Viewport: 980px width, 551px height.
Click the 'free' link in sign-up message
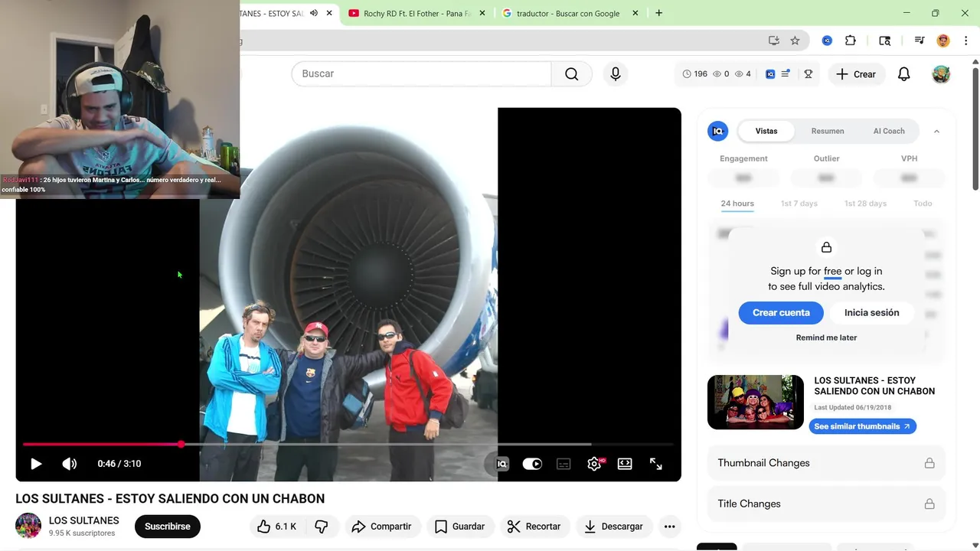point(832,271)
